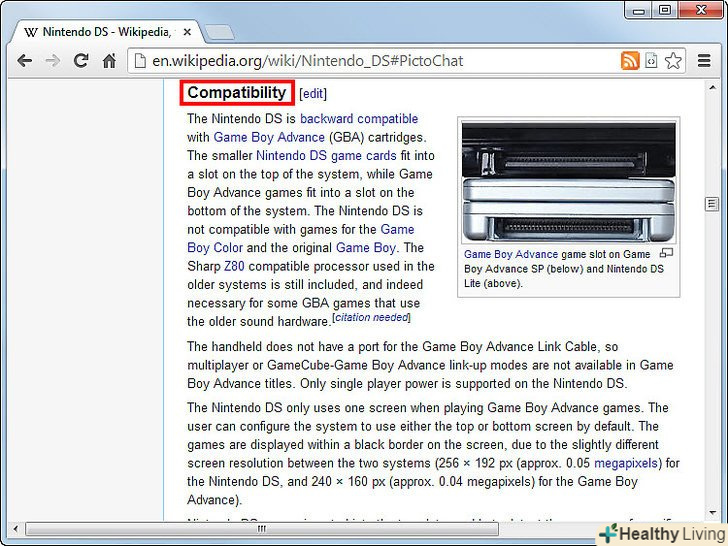This screenshot has width=728, height=546.
Task: Click the page script icon beside RSS
Action: pos(651,61)
